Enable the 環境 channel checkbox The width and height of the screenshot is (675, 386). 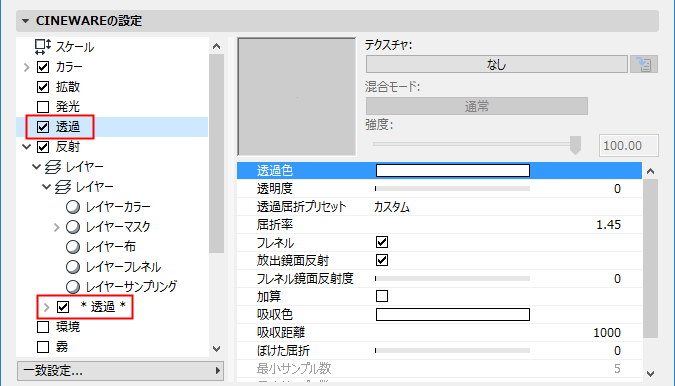[x=43, y=327]
